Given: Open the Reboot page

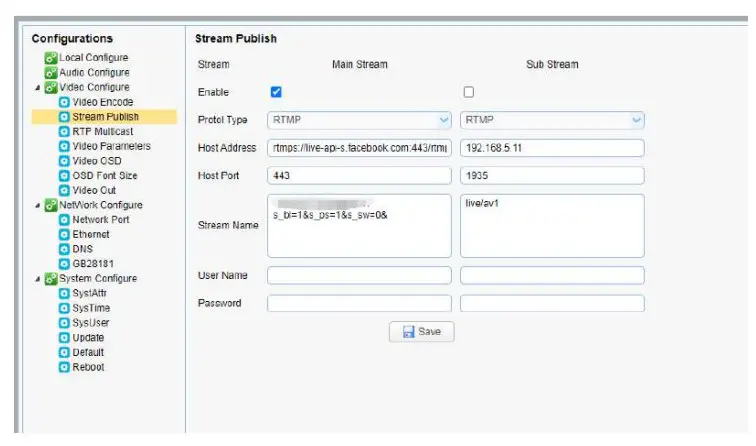Looking at the screenshot, I should coord(88,367).
